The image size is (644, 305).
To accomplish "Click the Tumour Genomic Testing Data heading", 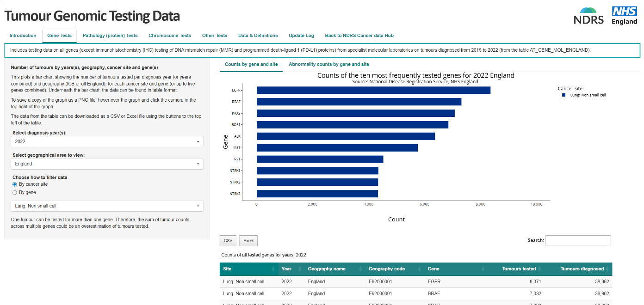I will click(92, 16).
